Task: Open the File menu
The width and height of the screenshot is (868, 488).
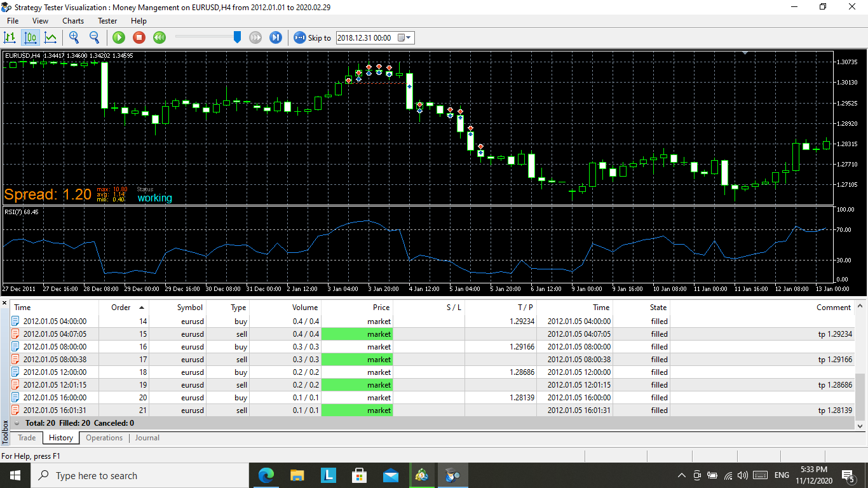Action: click(13, 21)
